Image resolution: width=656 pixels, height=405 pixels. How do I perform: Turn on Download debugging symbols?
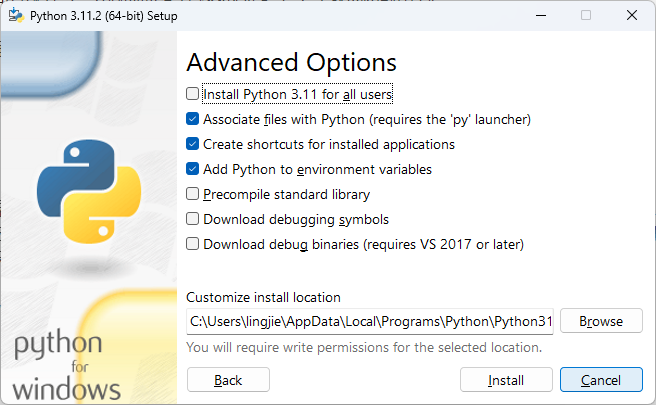click(193, 219)
